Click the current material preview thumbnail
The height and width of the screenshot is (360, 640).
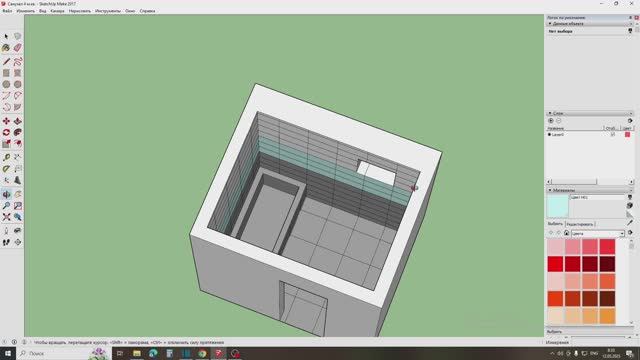point(558,206)
